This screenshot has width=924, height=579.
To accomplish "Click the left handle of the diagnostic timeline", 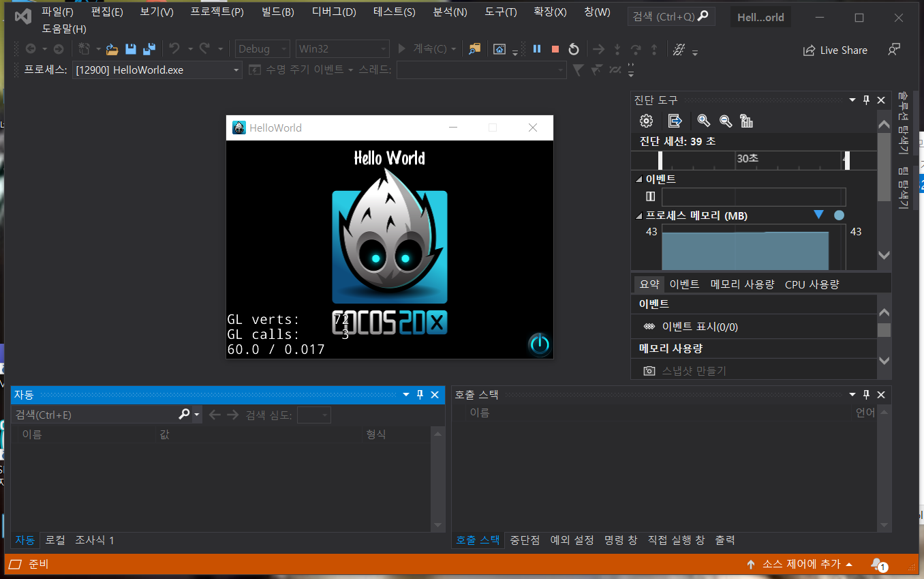I will click(x=660, y=160).
